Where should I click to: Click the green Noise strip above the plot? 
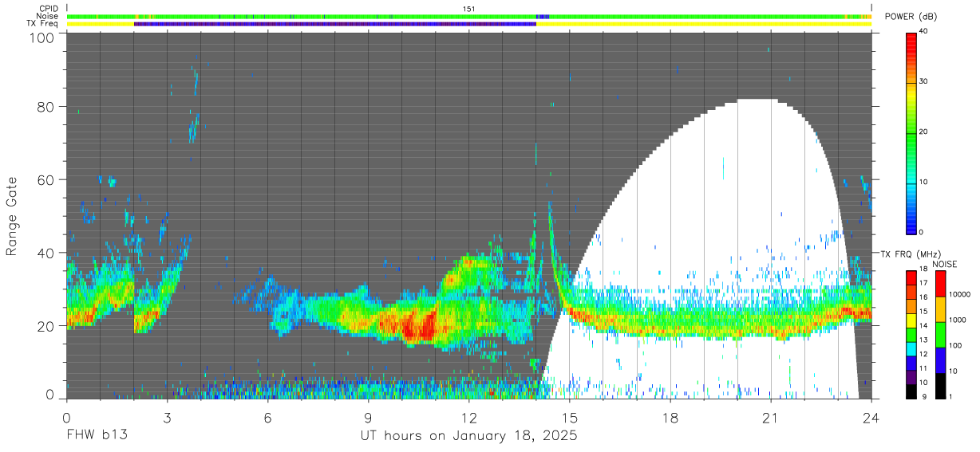(469, 16)
